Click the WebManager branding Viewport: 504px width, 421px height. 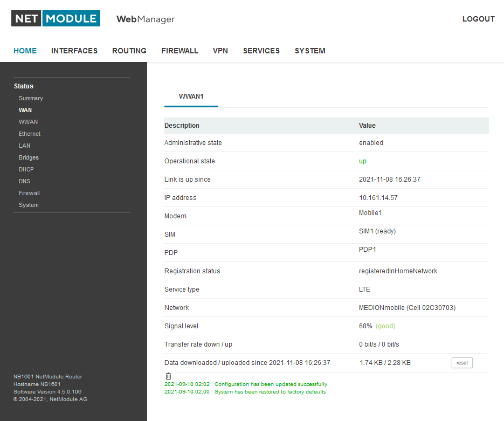[x=145, y=19]
